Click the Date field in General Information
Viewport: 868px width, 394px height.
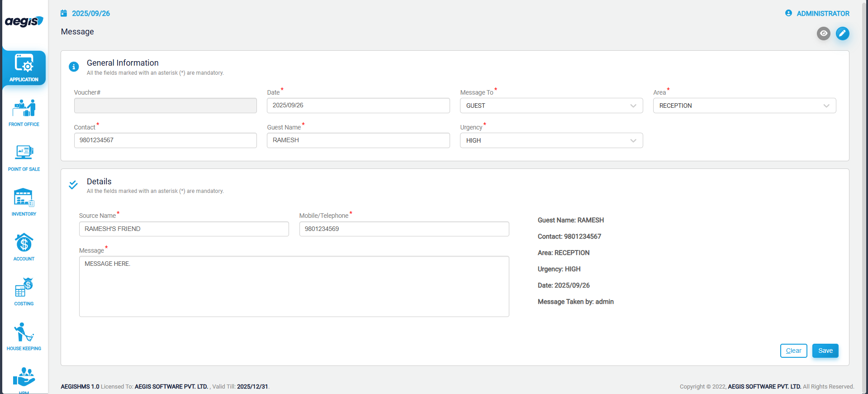click(x=358, y=106)
